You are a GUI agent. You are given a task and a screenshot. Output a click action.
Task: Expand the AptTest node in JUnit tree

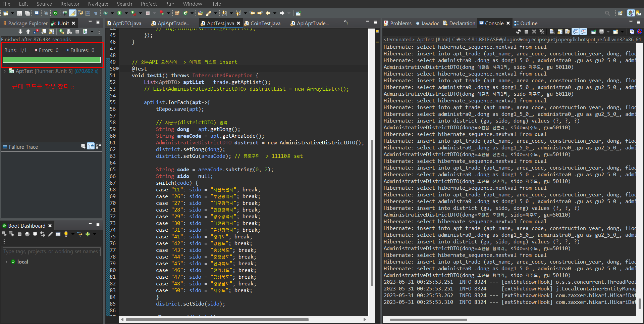[x=5, y=71]
